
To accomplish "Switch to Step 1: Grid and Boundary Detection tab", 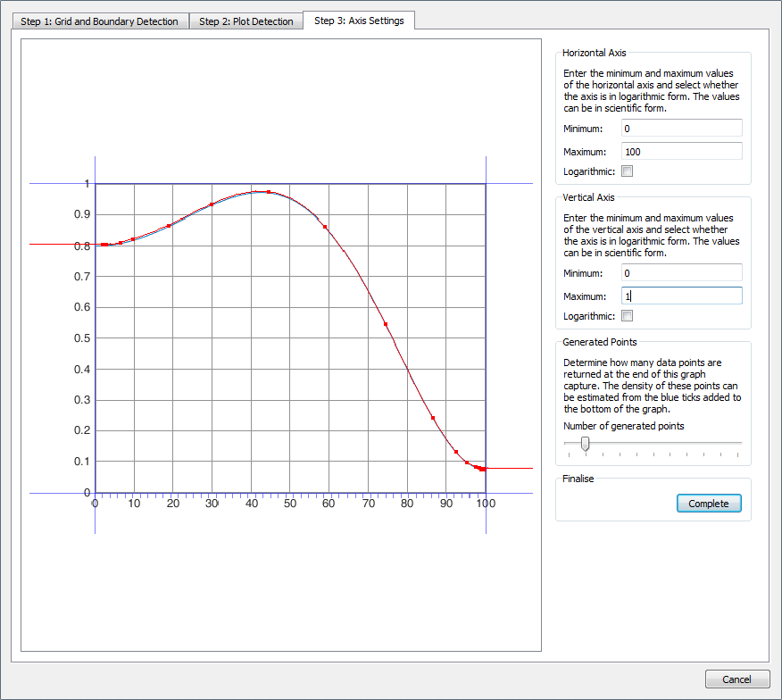I will coord(99,21).
